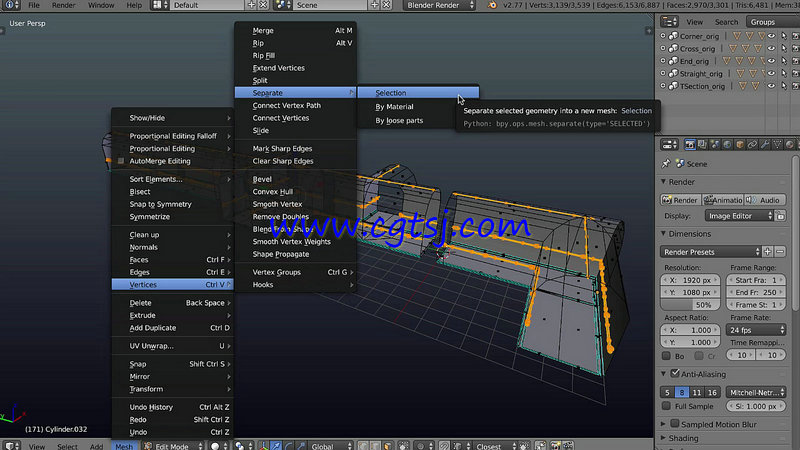The width and height of the screenshot is (800, 450).
Task: Click the Corner_orig group icon in Outliner
Action: coord(673,36)
